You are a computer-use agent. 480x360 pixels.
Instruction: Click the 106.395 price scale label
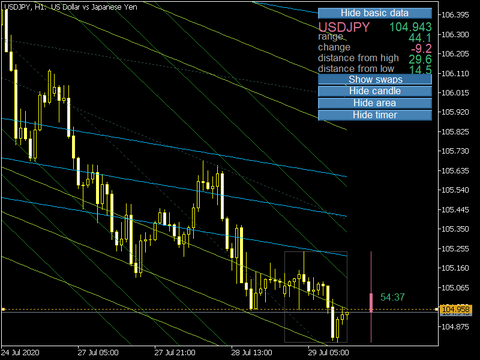455,15
